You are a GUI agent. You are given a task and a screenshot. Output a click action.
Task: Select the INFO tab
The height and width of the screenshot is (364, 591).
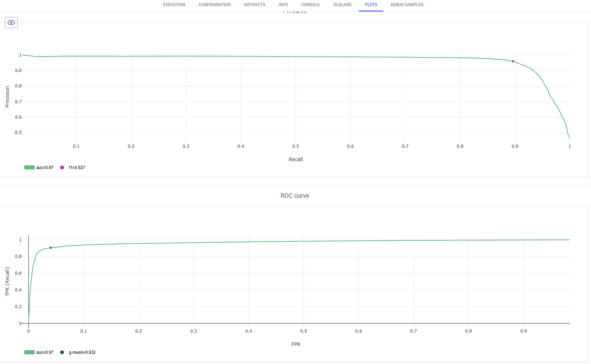[283, 5]
